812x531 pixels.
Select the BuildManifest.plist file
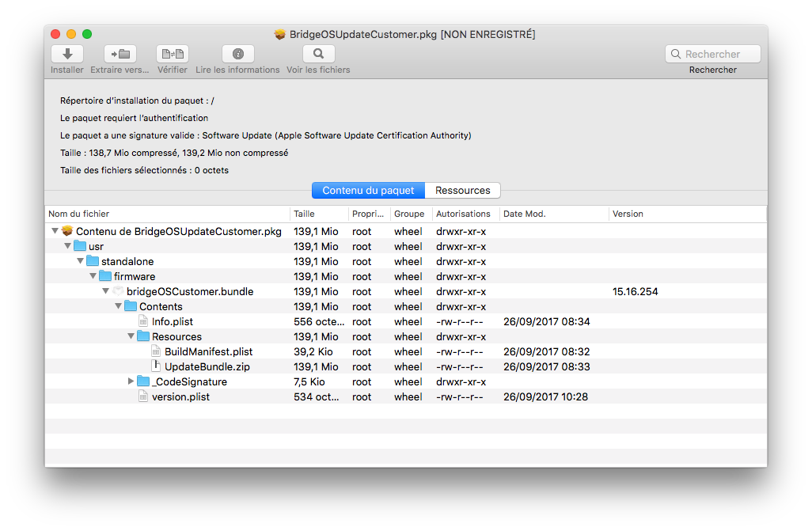(208, 351)
